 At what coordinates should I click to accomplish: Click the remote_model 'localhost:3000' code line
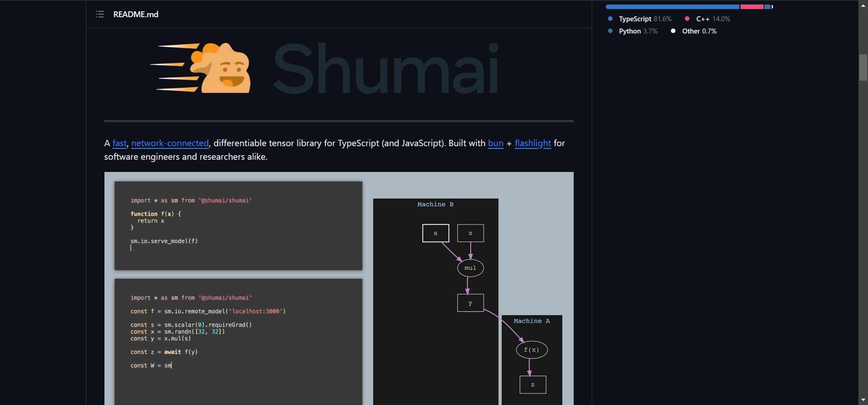[x=208, y=311]
